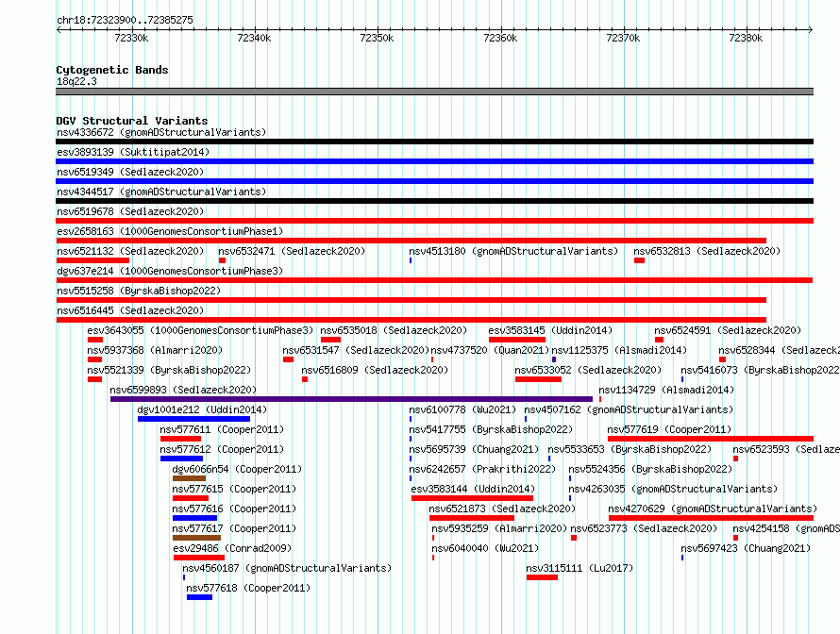Viewport: 840px width, 634px height.
Task: Select the nsv4737520 (Quan2021) label
Action: coord(490,350)
